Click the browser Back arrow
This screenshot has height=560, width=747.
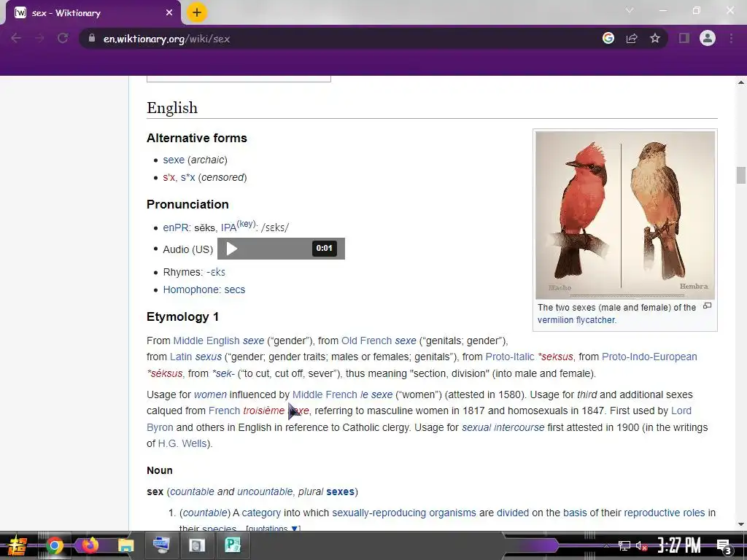(16, 39)
